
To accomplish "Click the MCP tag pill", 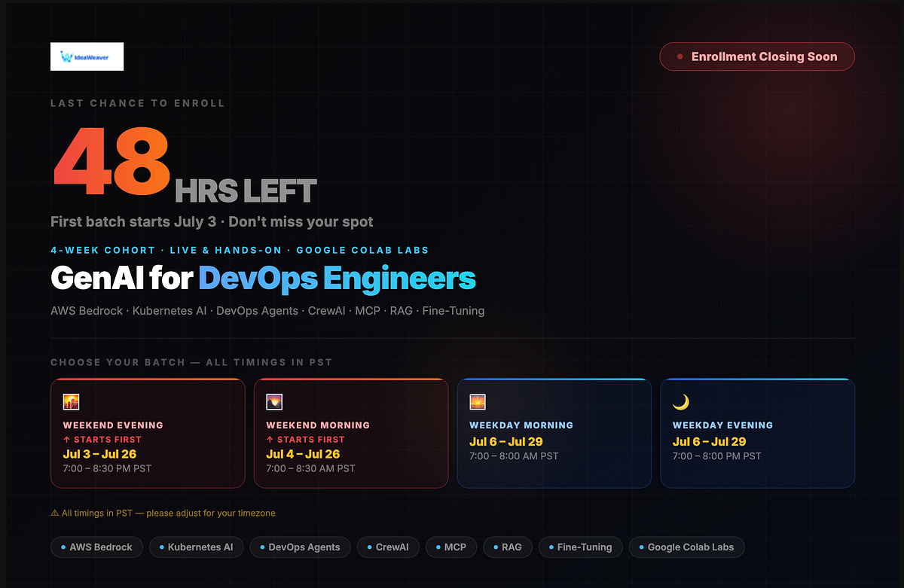I will click(x=451, y=547).
